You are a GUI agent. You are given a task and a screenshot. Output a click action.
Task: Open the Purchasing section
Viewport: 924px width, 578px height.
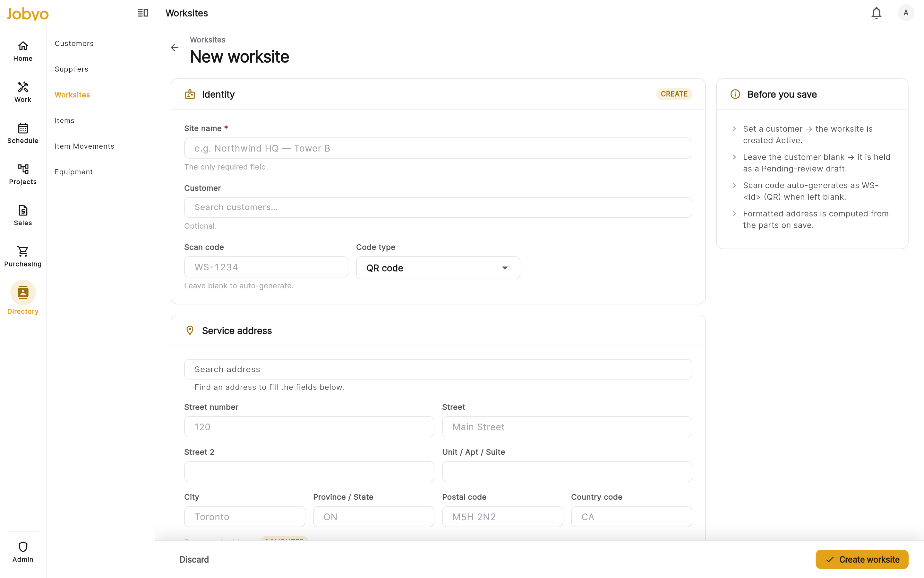(23, 257)
